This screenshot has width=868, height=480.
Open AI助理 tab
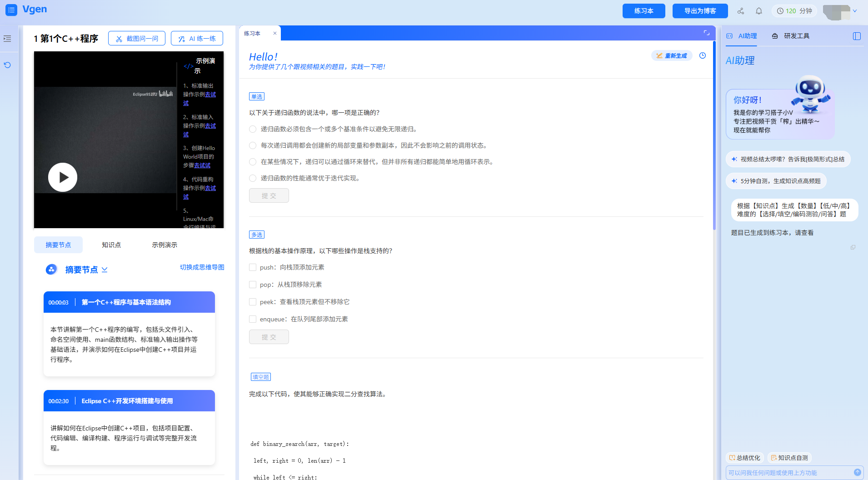point(742,36)
